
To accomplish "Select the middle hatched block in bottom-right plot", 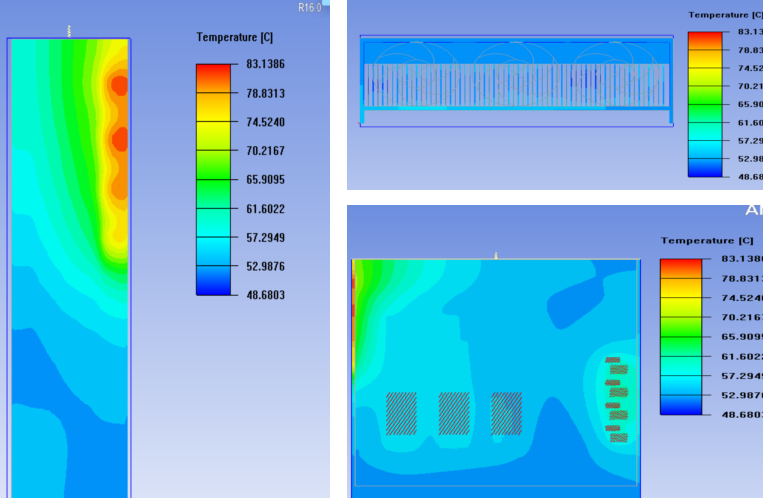I will (x=454, y=413).
